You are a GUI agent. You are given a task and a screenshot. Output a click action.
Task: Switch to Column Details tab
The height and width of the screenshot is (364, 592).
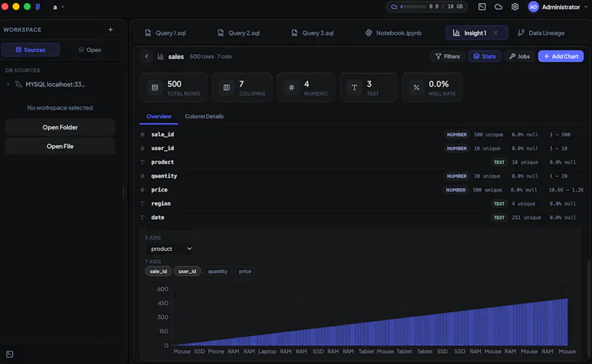click(204, 116)
